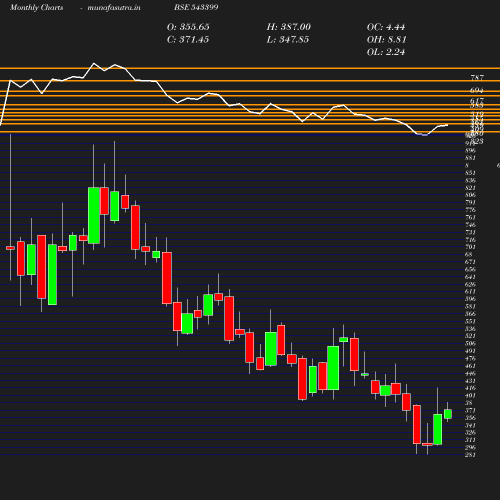This screenshot has width=500, height=500.
Task: Select the open price "O: 355.65"
Action: pyautogui.click(x=188, y=27)
